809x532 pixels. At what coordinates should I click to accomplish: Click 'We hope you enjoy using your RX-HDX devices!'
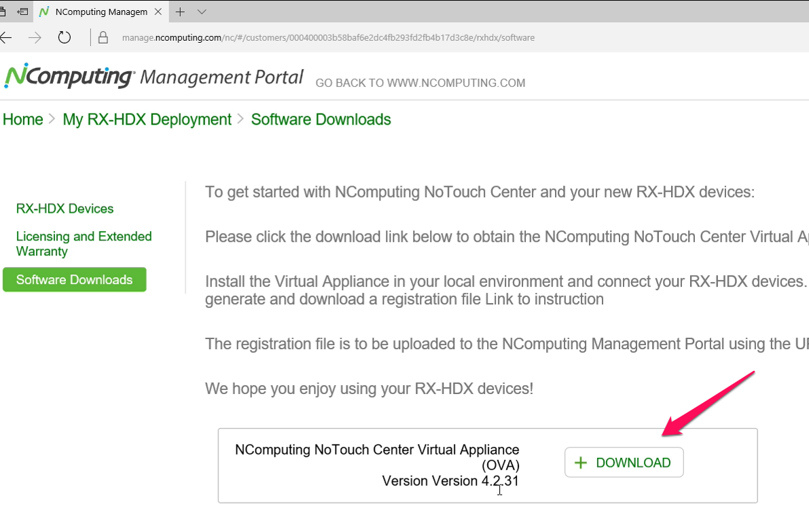coord(369,389)
